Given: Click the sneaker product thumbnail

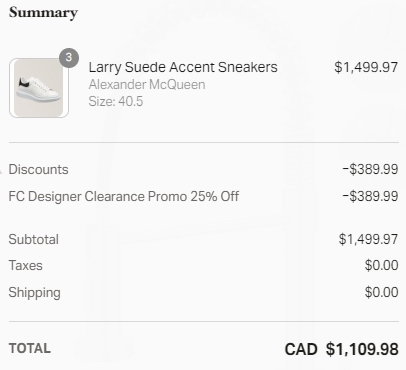Looking at the screenshot, I should [39, 88].
